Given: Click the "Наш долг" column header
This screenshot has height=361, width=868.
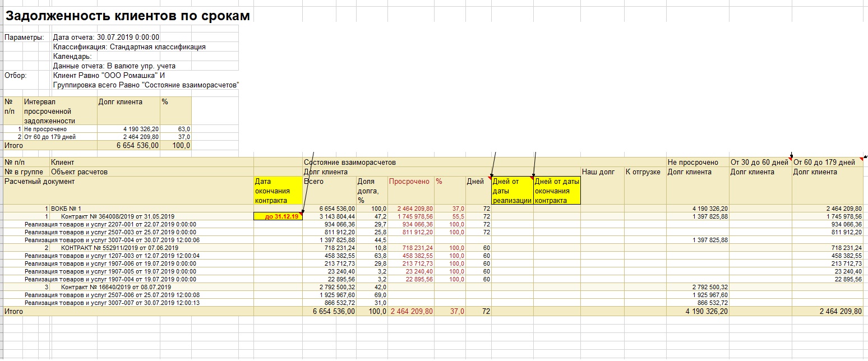Looking at the screenshot, I should [599, 172].
